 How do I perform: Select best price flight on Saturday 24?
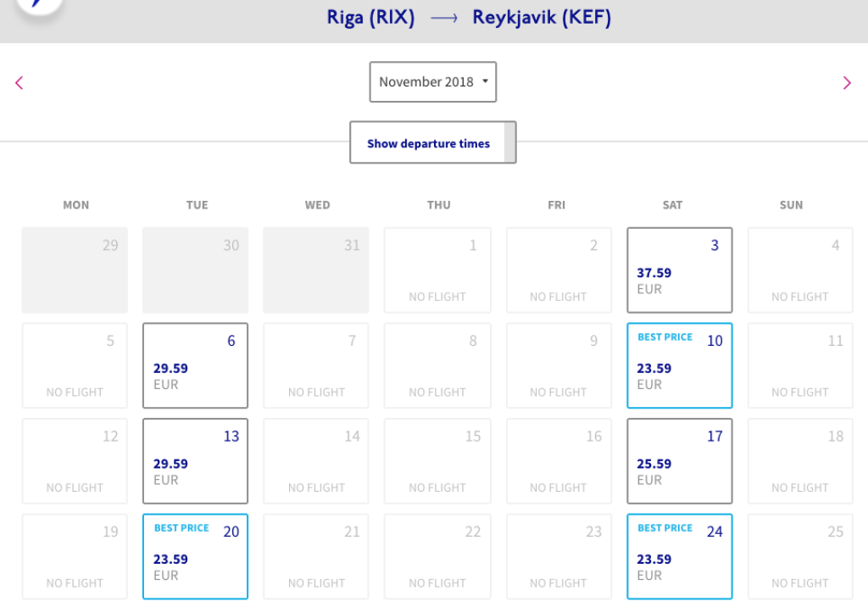679,556
